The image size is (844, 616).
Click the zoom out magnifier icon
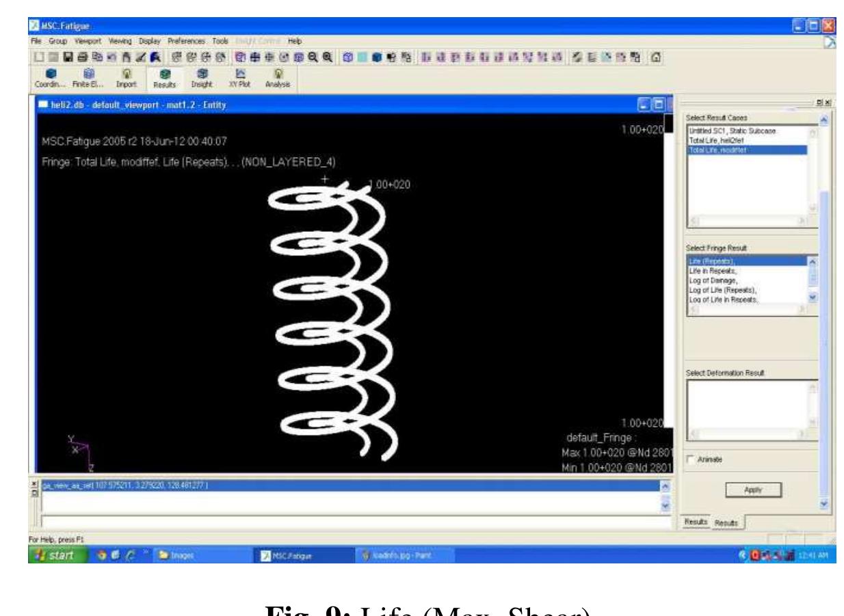pos(312,58)
